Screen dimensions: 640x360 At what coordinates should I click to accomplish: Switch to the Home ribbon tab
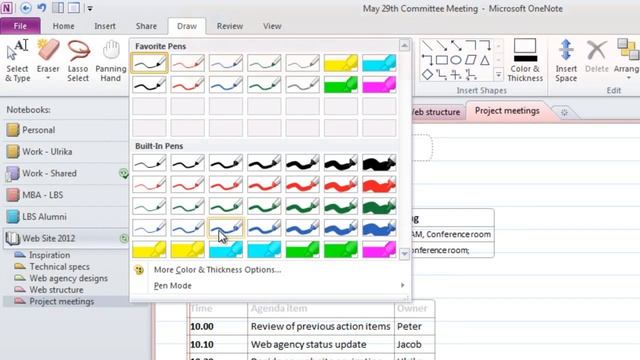63,26
